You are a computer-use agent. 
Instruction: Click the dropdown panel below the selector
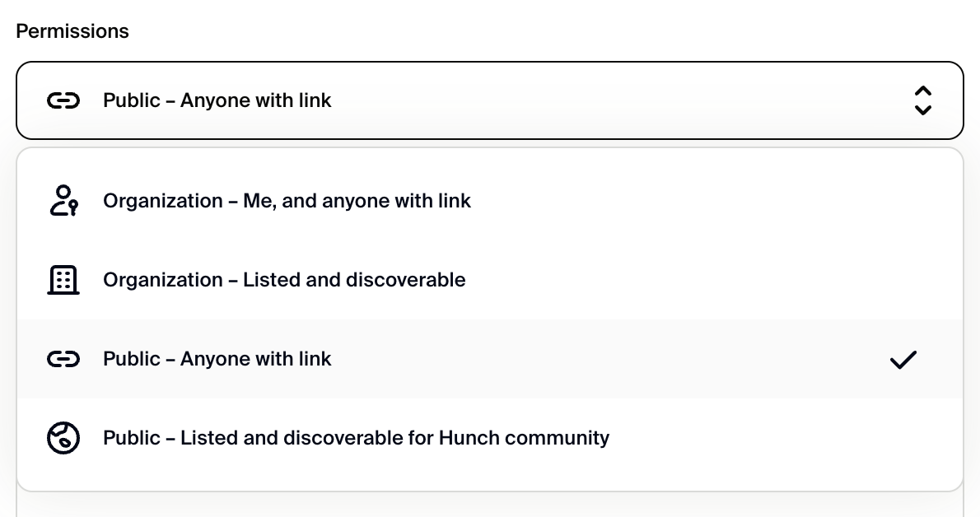click(490, 319)
